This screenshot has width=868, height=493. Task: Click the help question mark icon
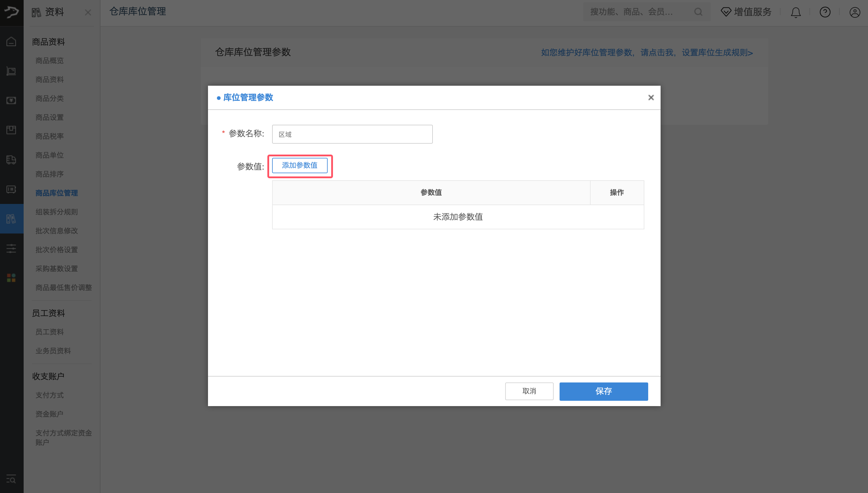[x=825, y=12]
